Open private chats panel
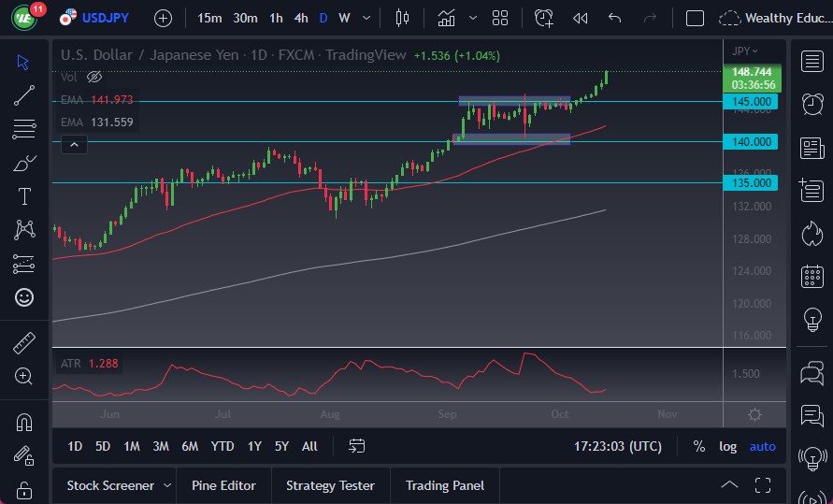This screenshot has height=504, width=833. pos(812,415)
